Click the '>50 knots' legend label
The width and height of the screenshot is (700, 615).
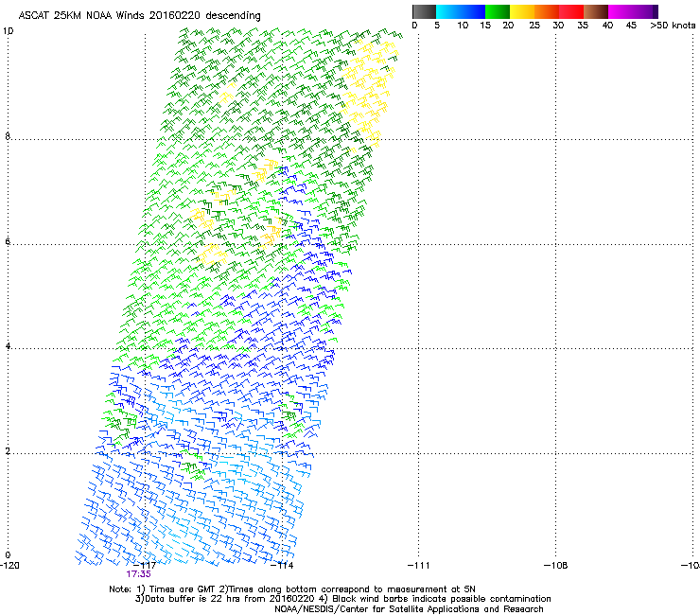coord(673,25)
